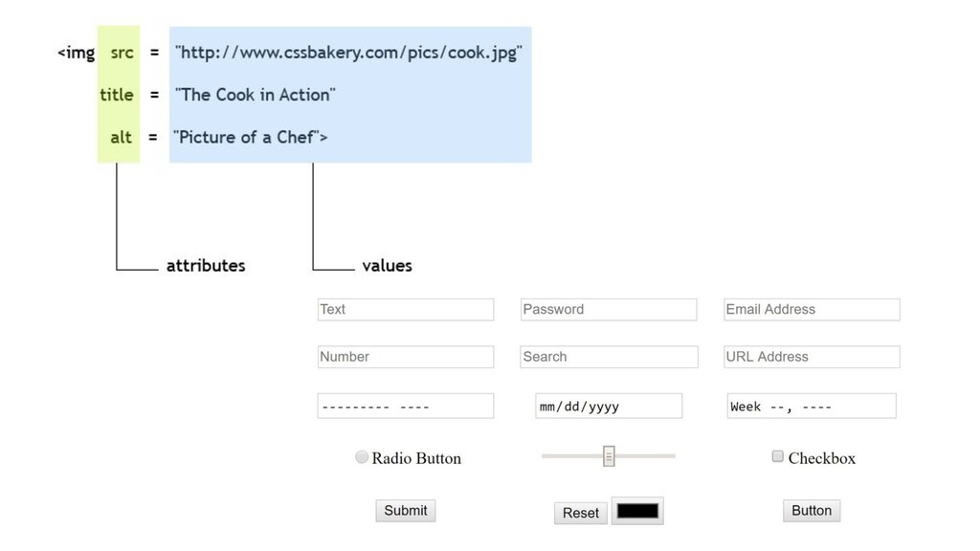Click the Search input box

point(609,357)
